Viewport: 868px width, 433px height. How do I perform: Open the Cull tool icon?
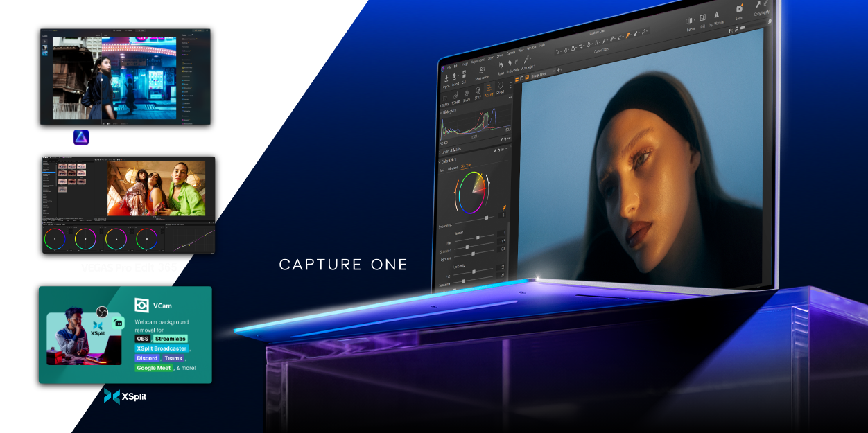[464, 74]
